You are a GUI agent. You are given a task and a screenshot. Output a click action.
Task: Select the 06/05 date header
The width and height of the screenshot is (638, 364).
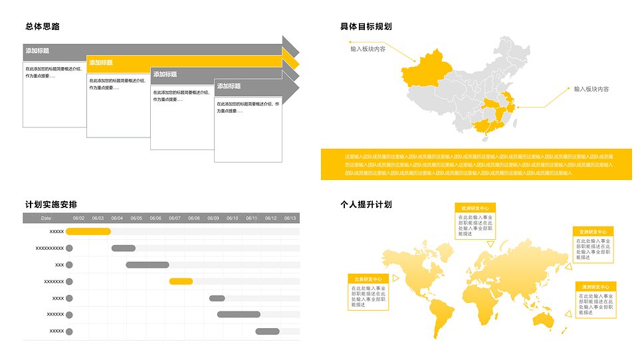click(x=136, y=219)
